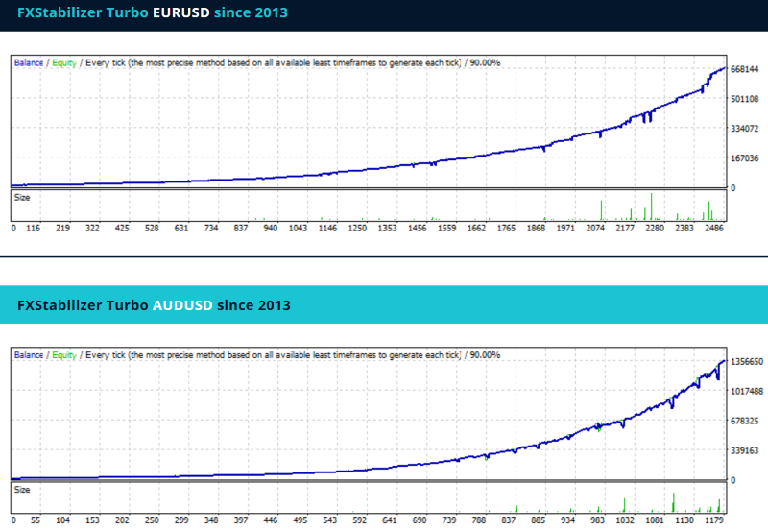
Task: Click the 1250 marker on EURUSD x-axis
Action: tap(357, 229)
